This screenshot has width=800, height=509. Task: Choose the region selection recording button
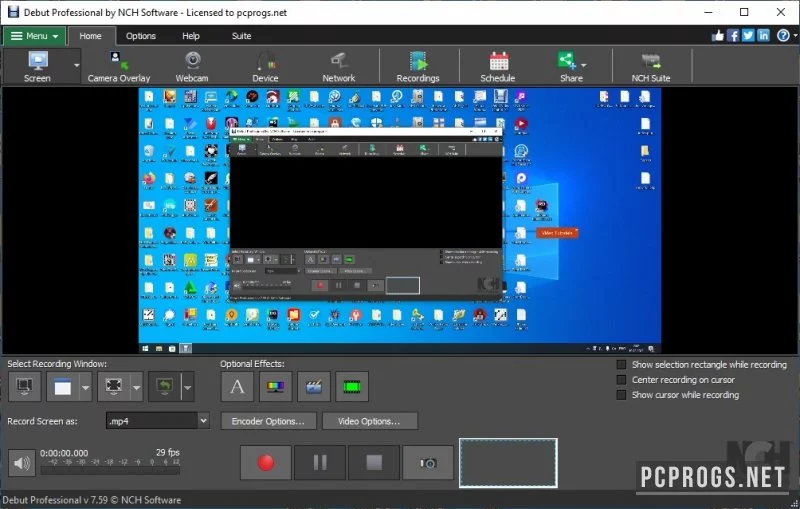113,387
